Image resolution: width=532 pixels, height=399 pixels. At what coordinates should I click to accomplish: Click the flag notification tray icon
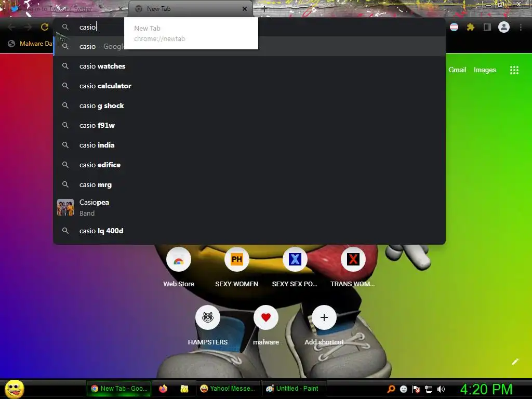point(416,389)
